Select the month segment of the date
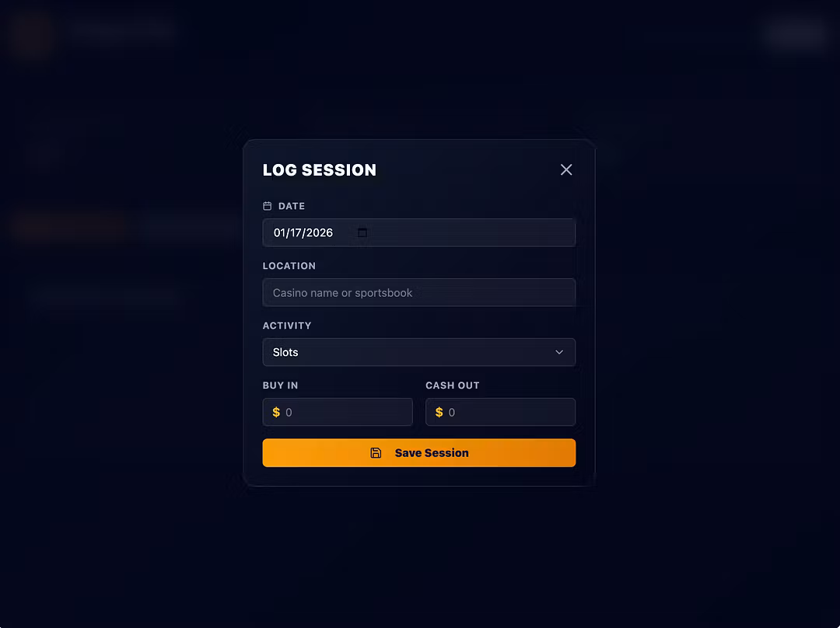840x628 pixels. click(280, 233)
